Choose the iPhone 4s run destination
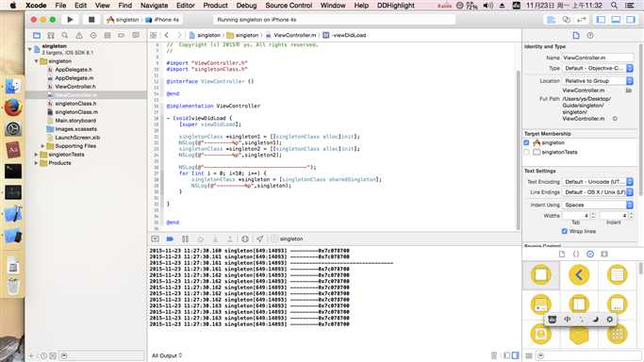 162,20
